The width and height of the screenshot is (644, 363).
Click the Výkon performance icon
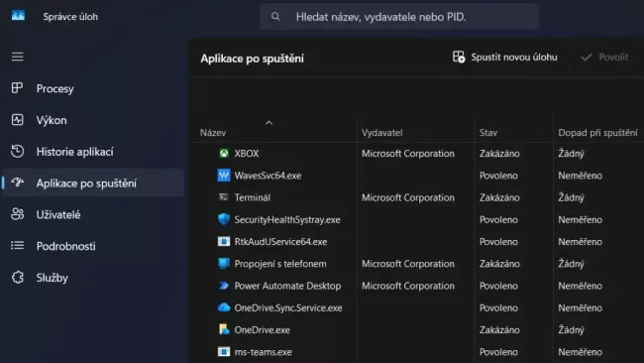click(x=17, y=120)
